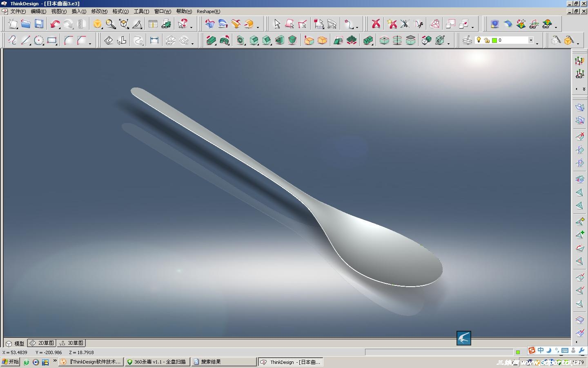This screenshot has width=588, height=368.
Task: Expand the right sidebar chevron arrows
Action: pyautogui.click(x=584, y=89)
